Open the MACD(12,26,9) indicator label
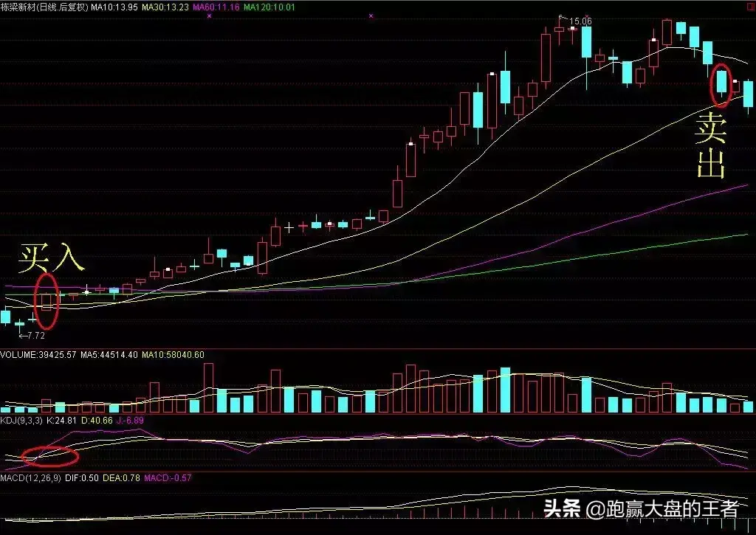The width and height of the screenshot is (756, 535). coord(30,478)
